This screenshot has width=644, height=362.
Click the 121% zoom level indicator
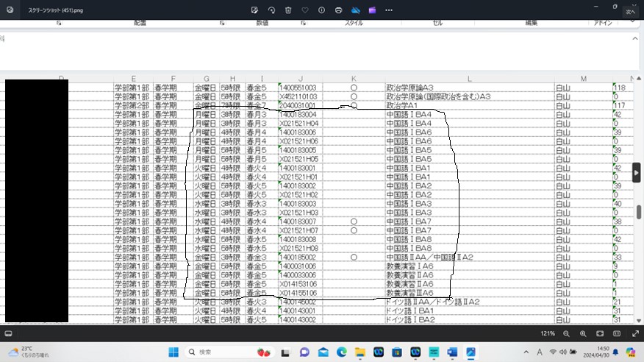(x=548, y=333)
